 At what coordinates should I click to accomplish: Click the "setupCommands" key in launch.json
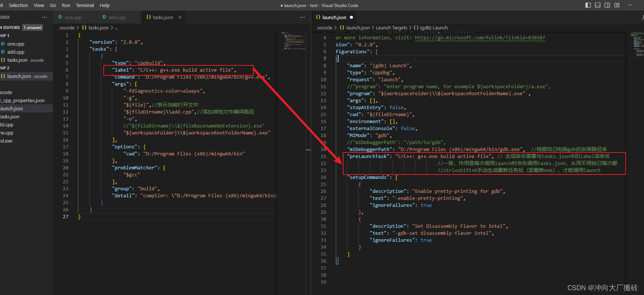tap(368, 177)
